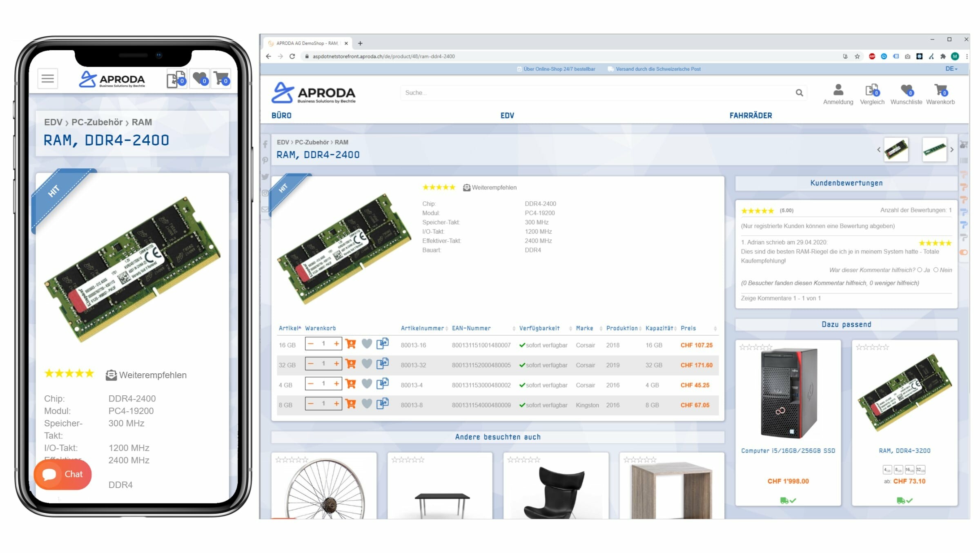Select Nein for helpful comment
The image size is (980, 553).
pos(936,270)
